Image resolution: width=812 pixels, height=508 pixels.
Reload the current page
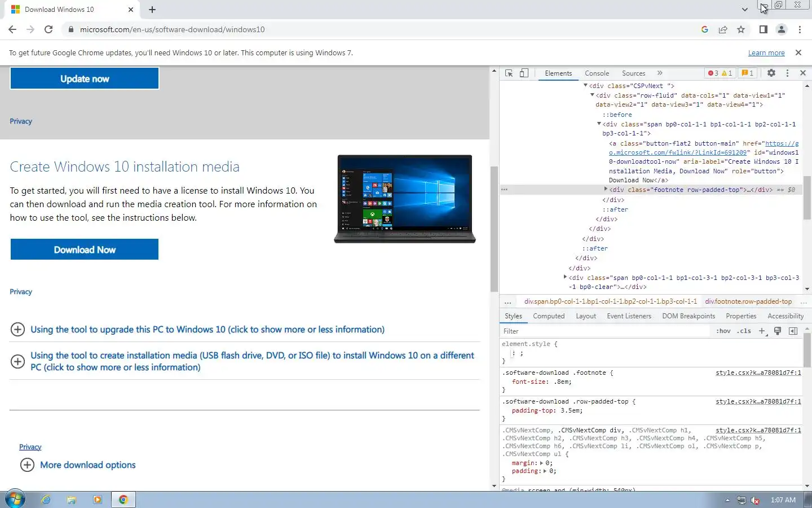tap(48, 29)
